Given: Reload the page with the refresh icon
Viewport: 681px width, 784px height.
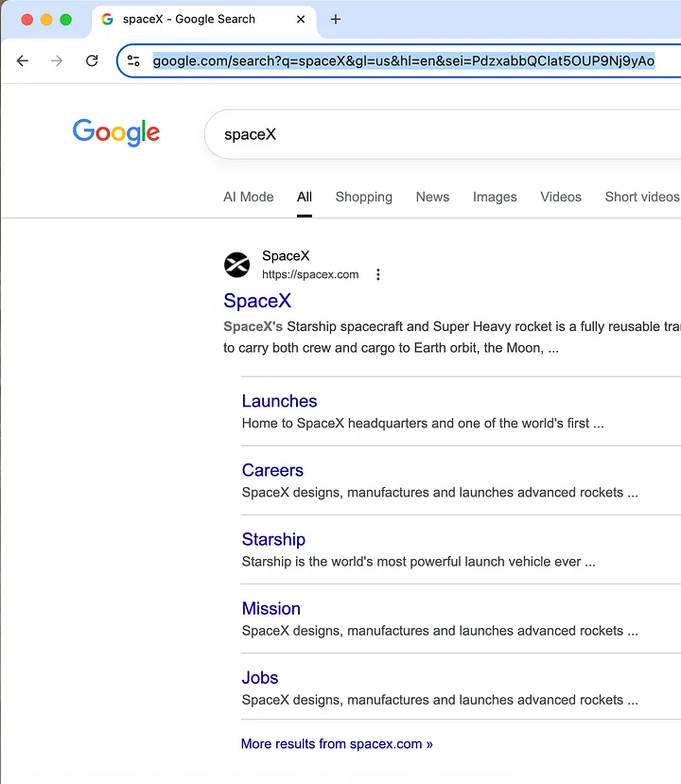Looking at the screenshot, I should 91,61.
